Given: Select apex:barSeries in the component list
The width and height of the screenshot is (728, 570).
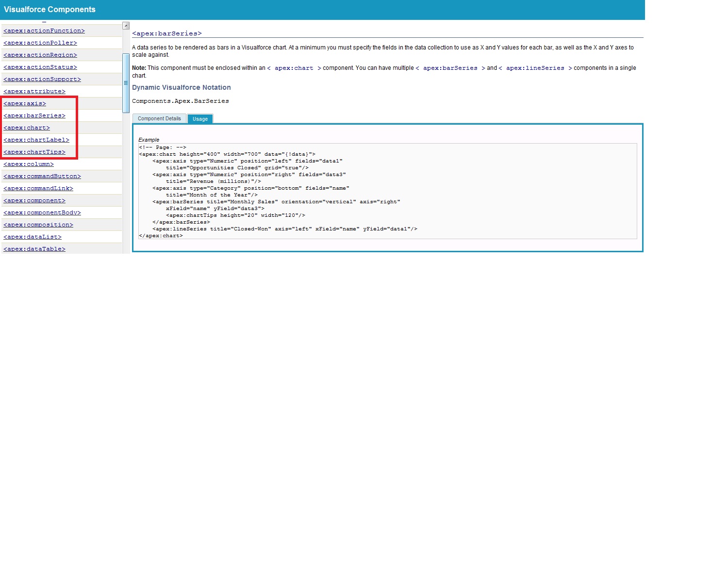Looking at the screenshot, I should (x=34, y=115).
